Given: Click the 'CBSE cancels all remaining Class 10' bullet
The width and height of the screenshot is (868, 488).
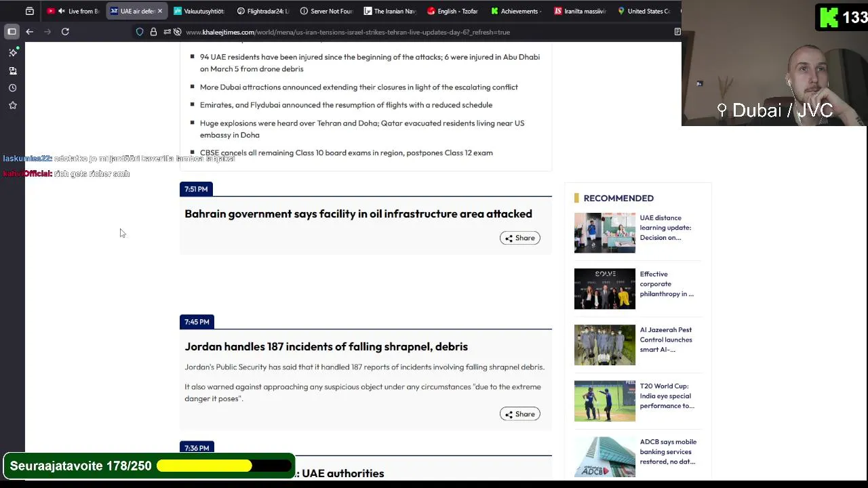Looking at the screenshot, I should pyautogui.click(x=346, y=153).
